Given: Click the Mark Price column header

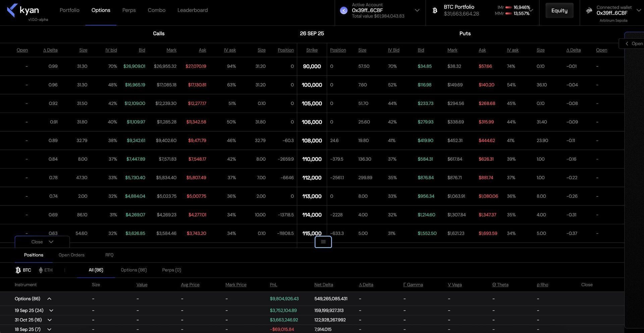Looking at the screenshot, I should tap(236, 285).
